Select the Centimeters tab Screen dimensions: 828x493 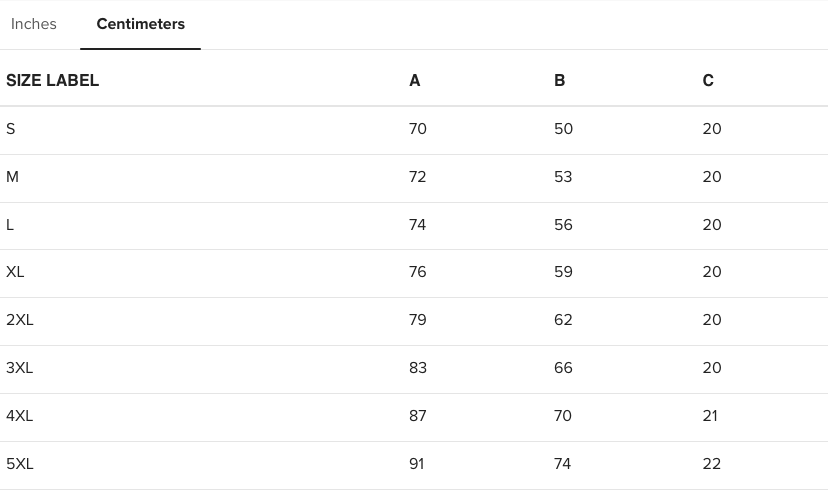click(x=140, y=24)
